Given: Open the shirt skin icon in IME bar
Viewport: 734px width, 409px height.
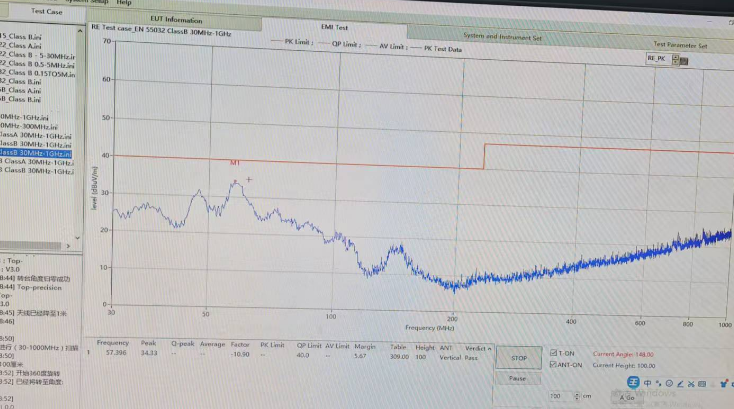Looking at the screenshot, I should tap(724, 384).
